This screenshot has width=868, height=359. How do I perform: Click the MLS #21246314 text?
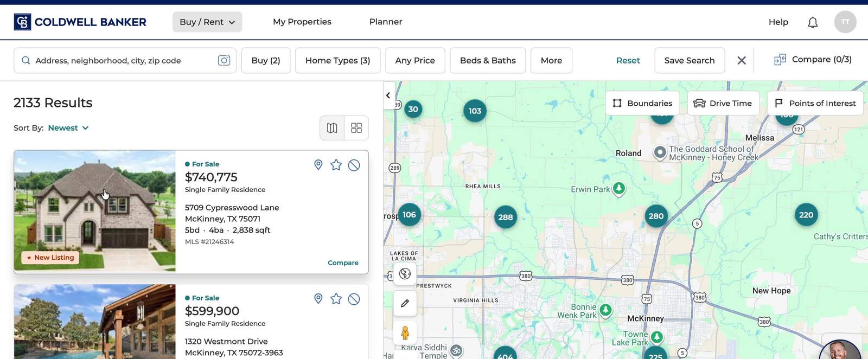pyautogui.click(x=209, y=242)
